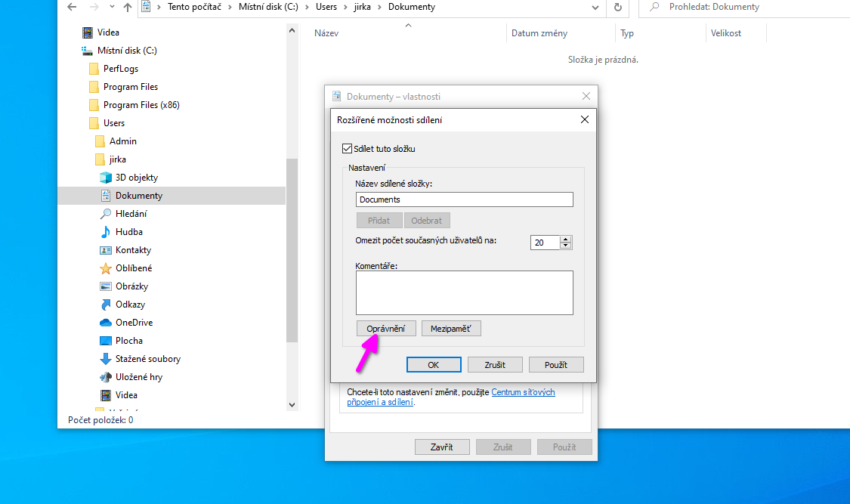Select the OneDrive cloud icon
This screenshot has height=504, width=850.
click(104, 322)
